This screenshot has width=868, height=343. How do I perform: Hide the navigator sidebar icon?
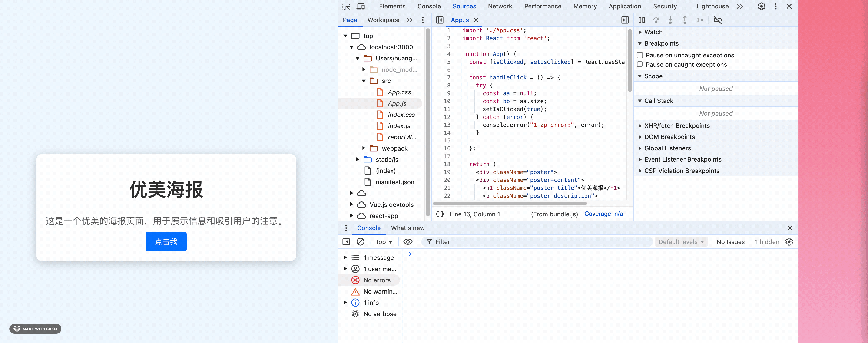440,20
